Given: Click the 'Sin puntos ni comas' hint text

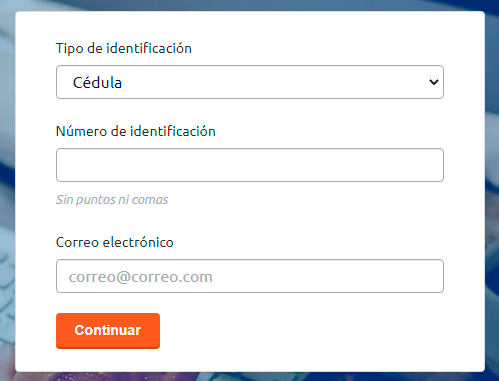Looking at the screenshot, I should click(x=112, y=200).
